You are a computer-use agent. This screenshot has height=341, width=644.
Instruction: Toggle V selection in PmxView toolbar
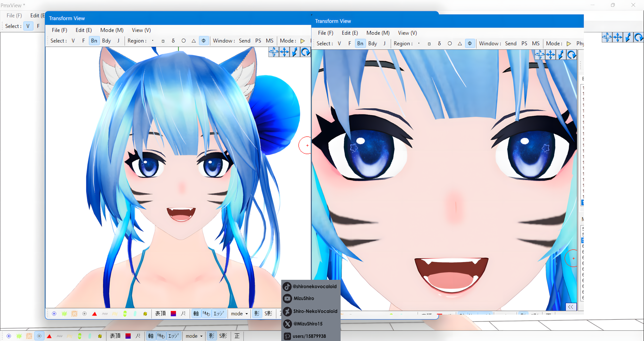pyautogui.click(x=28, y=26)
